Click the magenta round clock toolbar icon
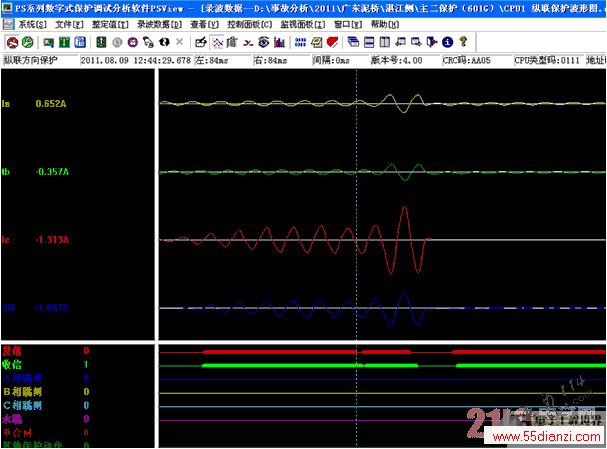Viewport: 607px width, 449px height. pyautogui.click(x=133, y=42)
